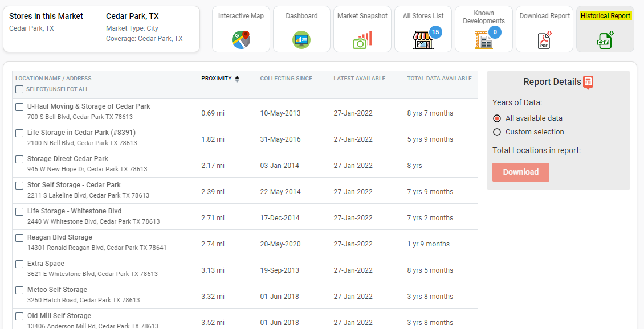
Task: Open the Historical Report tab label
Action: (x=605, y=16)
